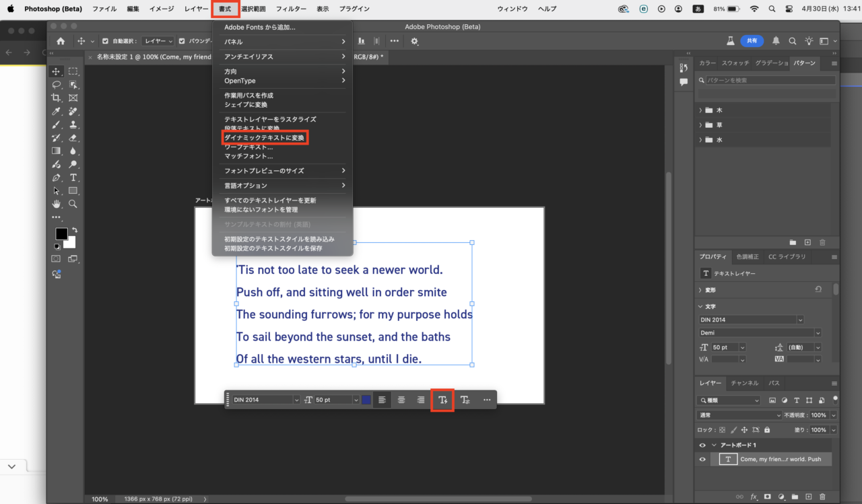
Task: Select the Spot Healing Brush tool
Action: [x=73, y=112]
